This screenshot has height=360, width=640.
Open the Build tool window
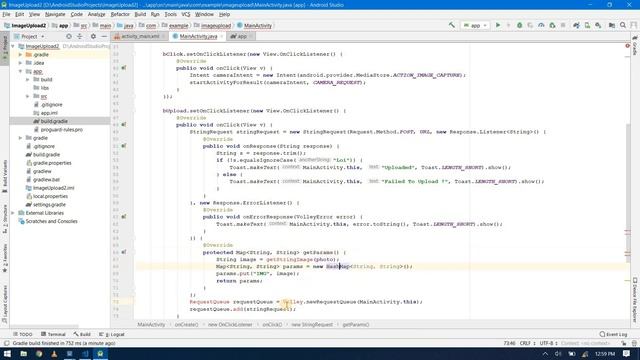click(82, 334)
